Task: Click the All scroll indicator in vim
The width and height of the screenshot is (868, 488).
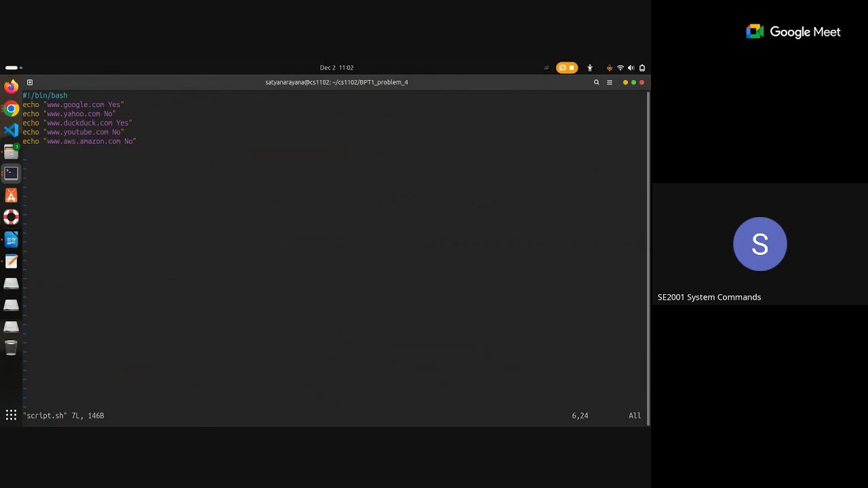Action: tap(635, 415)
